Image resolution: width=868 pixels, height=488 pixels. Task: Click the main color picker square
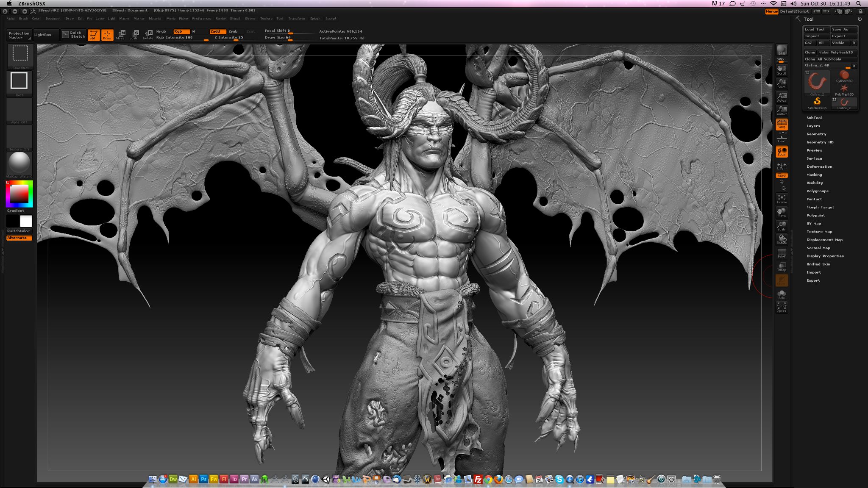point(19,194)
